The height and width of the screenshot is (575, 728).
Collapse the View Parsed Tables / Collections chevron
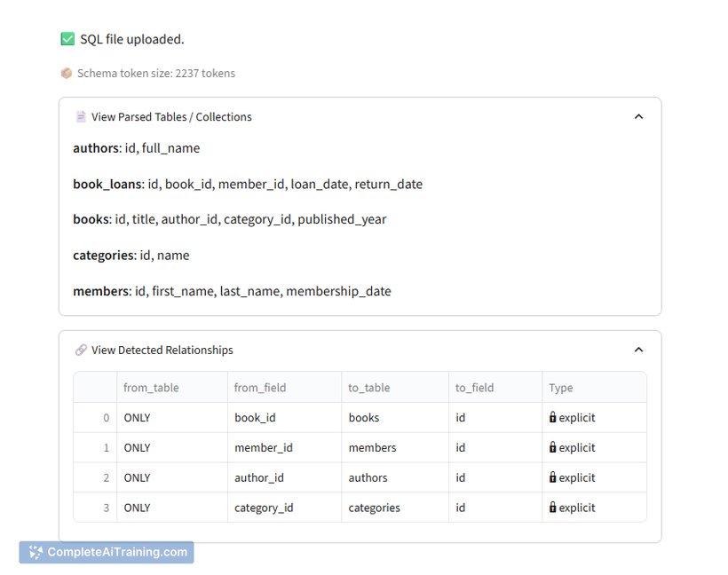tap(638, 116)
